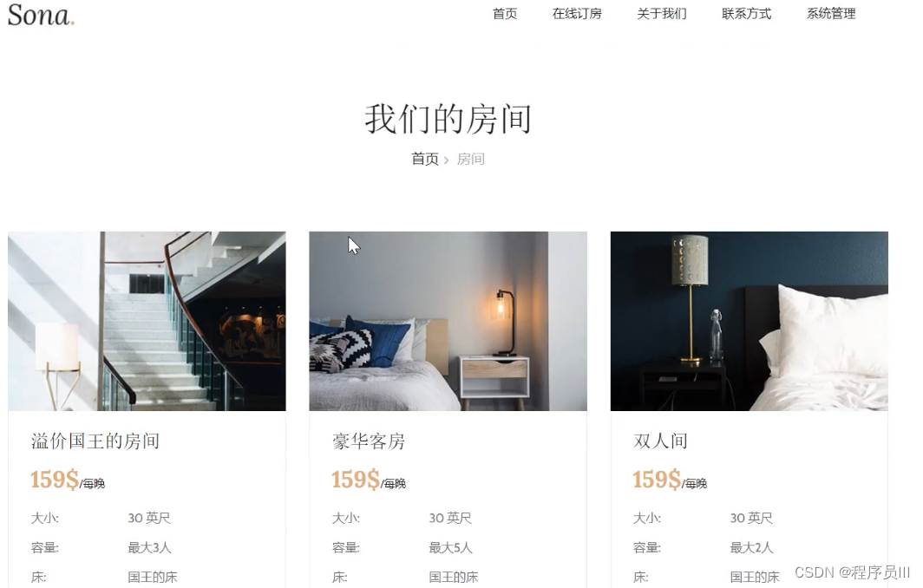
Task: Click the Sona logo
Action: pyautogui.click(x=41, y=15)
